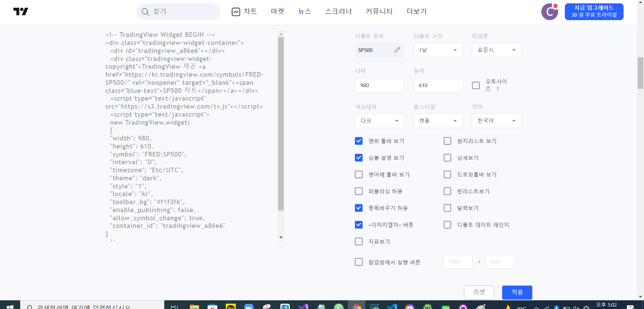Click the 리셋 button
Screen dimensions: 644x309
[479, 292]
